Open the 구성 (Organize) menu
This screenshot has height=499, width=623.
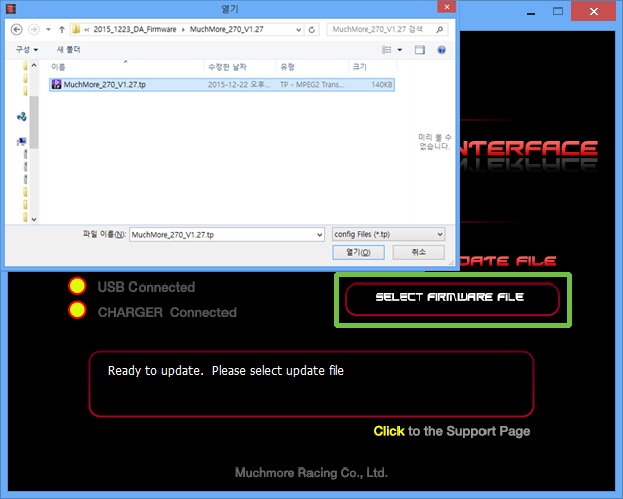[x=27, y=50]
